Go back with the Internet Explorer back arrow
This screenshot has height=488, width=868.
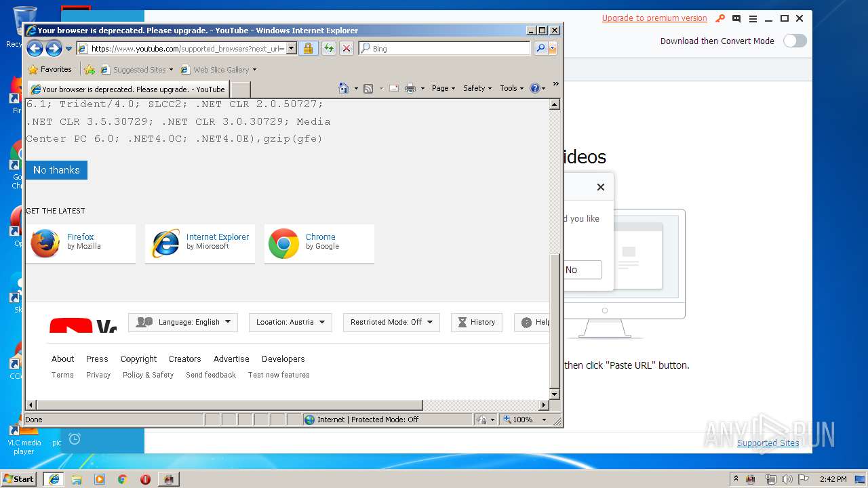pos(35,48)
